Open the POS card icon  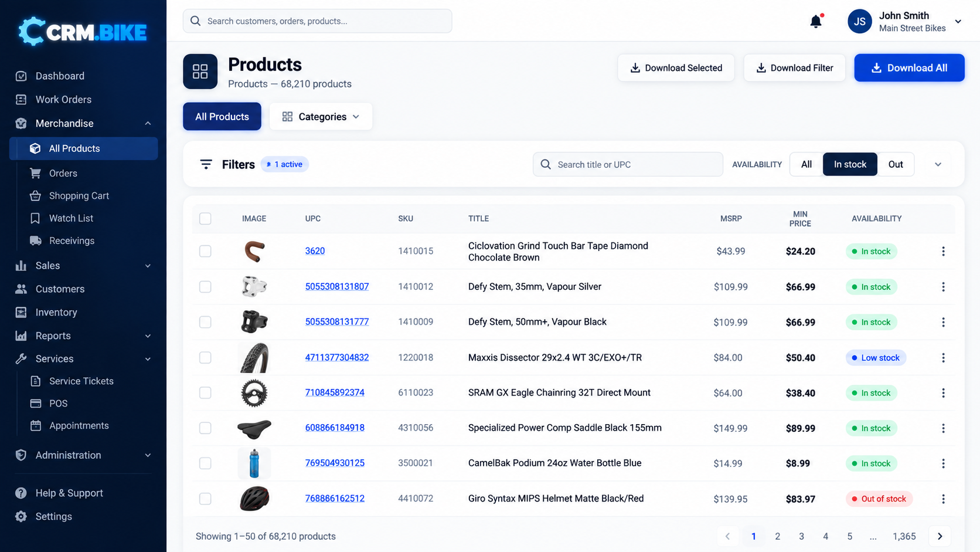(35, 403)
